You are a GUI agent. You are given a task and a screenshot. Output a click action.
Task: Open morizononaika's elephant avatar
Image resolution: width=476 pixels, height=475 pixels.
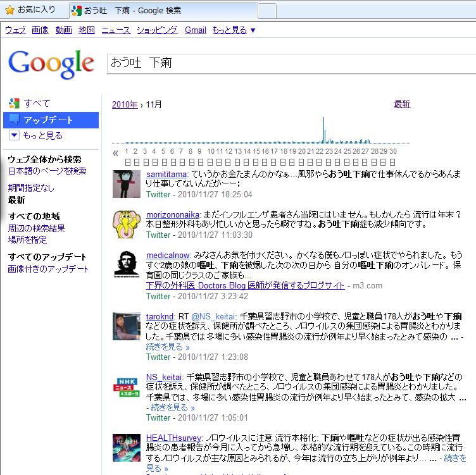127,225
